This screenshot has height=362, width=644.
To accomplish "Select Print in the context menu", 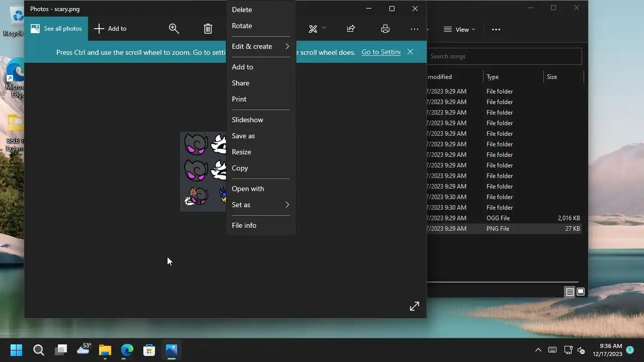I will [261, 99].
